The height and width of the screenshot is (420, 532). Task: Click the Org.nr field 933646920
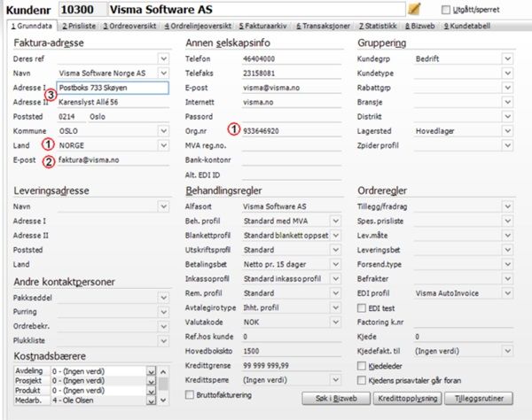[x=292, y=131]
